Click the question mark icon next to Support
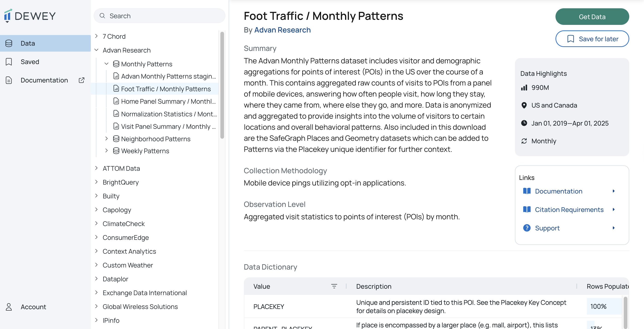Screen dimensions: 644x329 point(527,228)
